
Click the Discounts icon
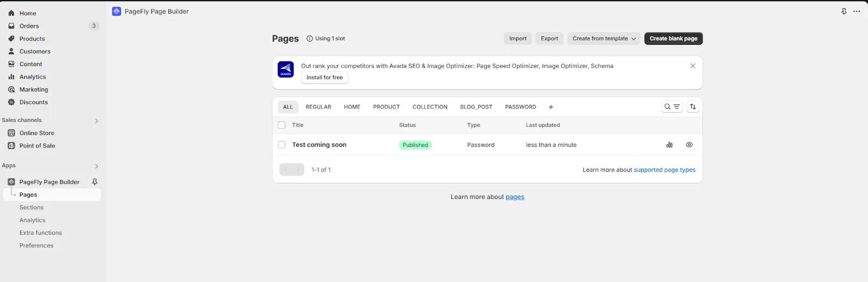[x=11, y=102]
